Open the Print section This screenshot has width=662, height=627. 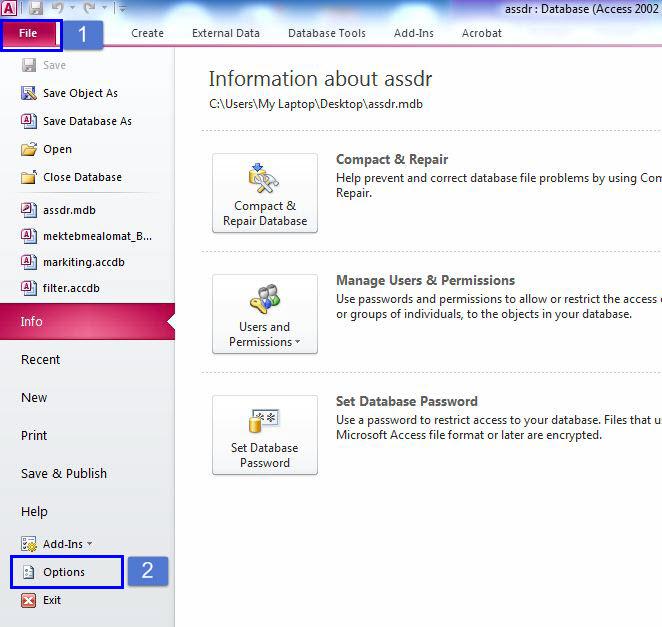[34, 435]
